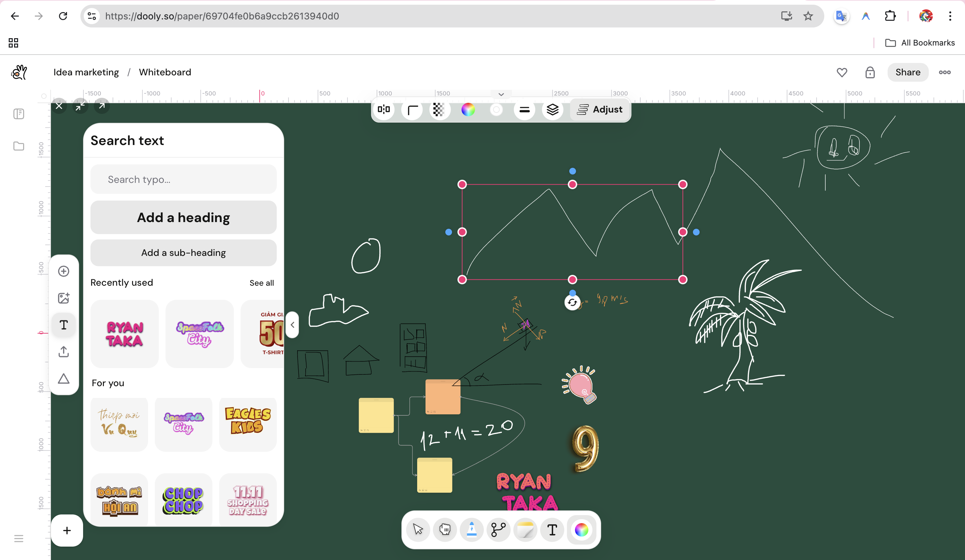The image size is (965, 560).
Task: Open image insert tool in left sidebar
Action: (x=64, y=298)
